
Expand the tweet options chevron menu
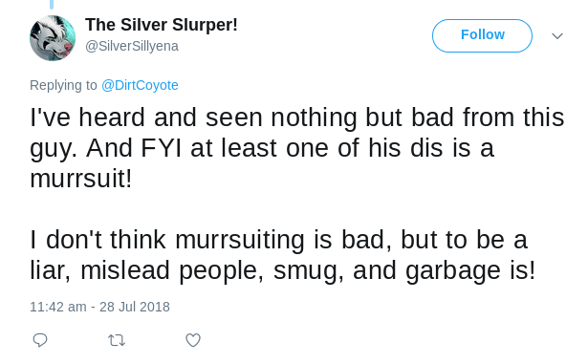click(x=557, y=36)
